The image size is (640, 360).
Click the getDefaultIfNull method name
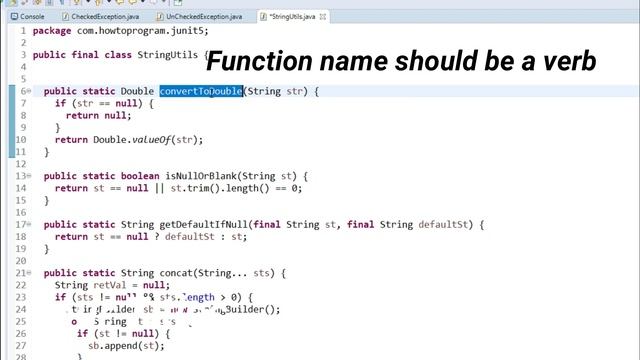pyautogui.click(x=204, y=224)
